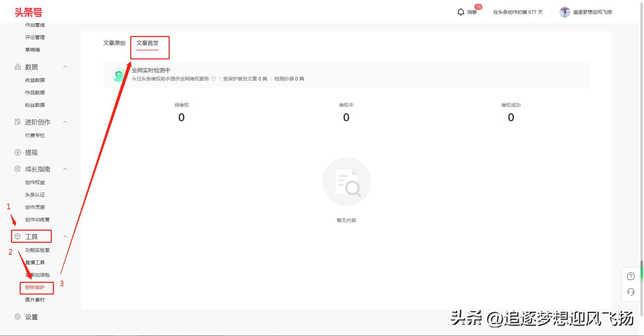This screenshot has width=644, height=336.
Task: Click the 暂无内容 empty-state label
Action: (x=346, y=220)
